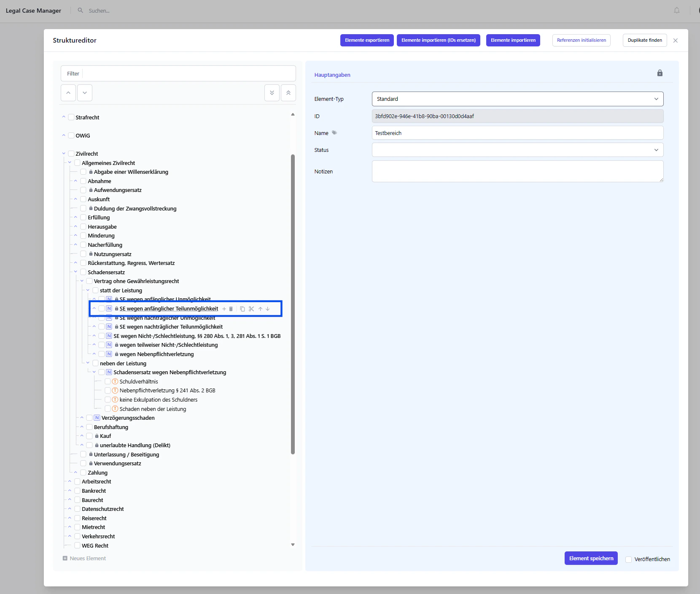Click lock icon beside Aufwendungsersatz
The image size is (700, 594).
point(91,190)
